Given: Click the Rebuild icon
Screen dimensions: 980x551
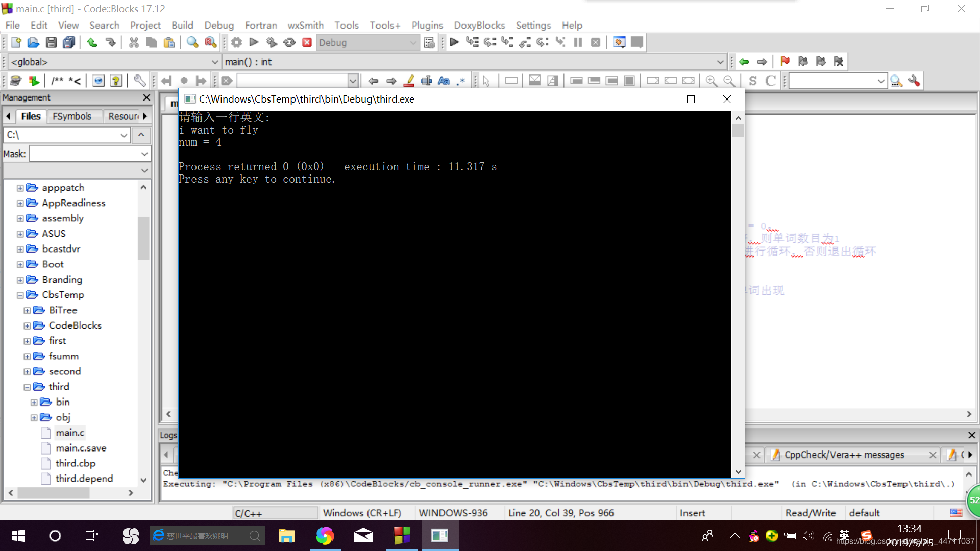Looking at the screenshot, I should (289, 42).
